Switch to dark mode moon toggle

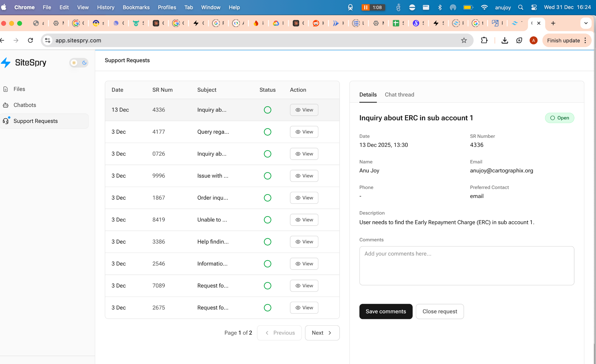(x=84, y=63)
